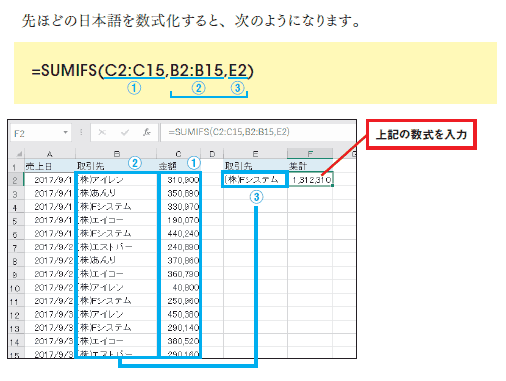Select cell B4 (株)Fシステム

(x=117, y=207)
